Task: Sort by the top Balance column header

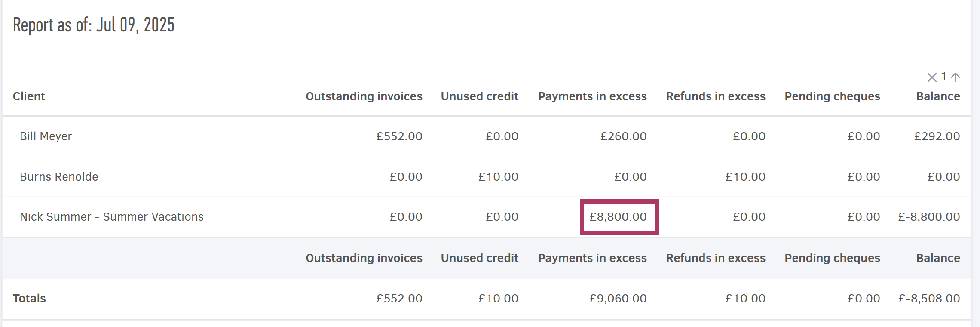Action: (938, 96)
